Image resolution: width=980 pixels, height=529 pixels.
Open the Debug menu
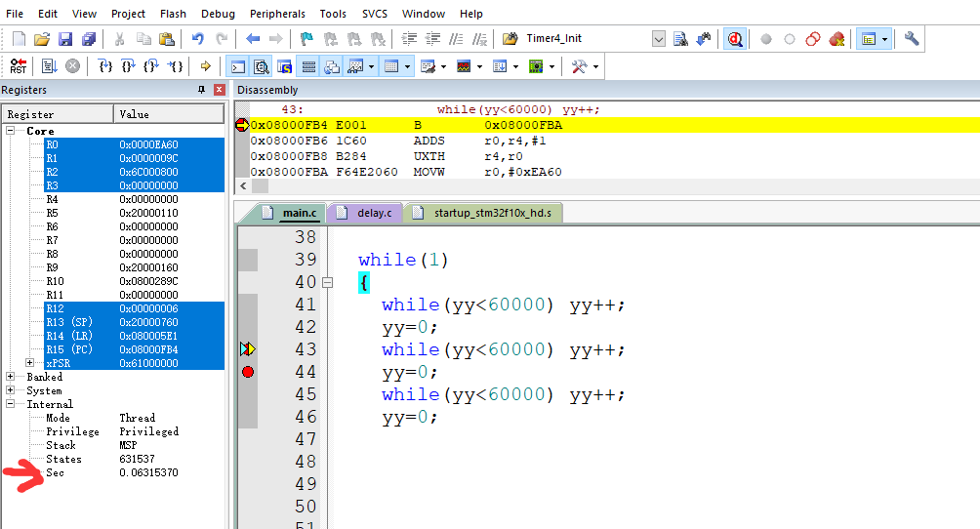coord(218,13)
